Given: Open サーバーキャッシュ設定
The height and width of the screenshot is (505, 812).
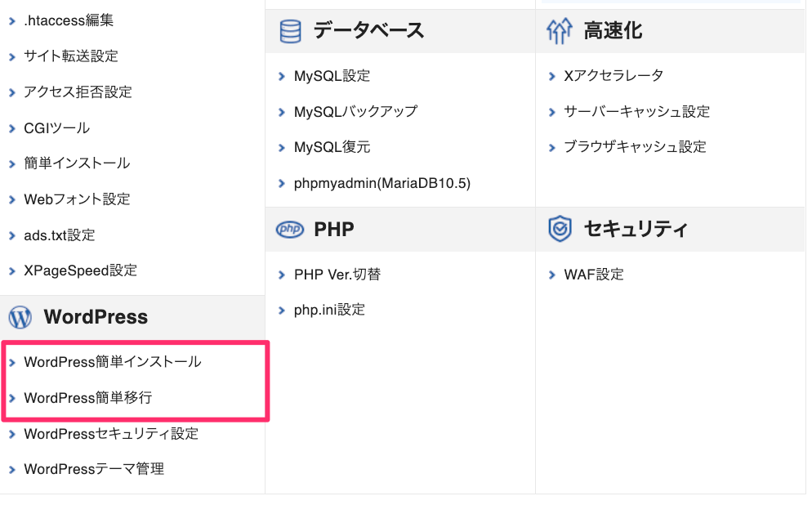Looking at the screenshot, I should click(x=636, y=112).
